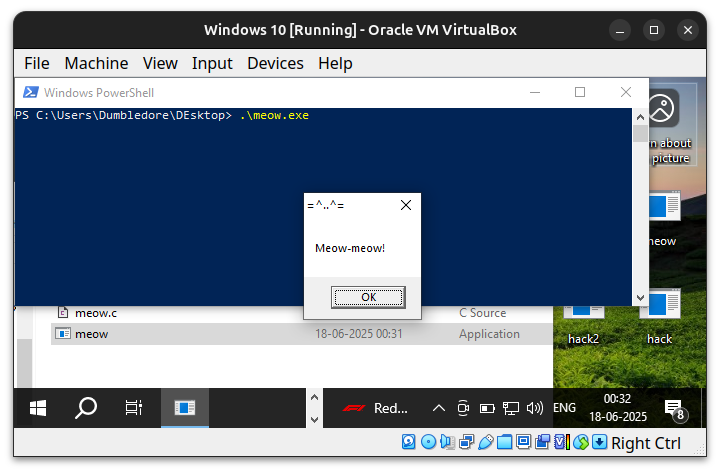This screenshot has width=720, height=473.
Task: Open the notification center with 8 badge
Action: pos(675,409)
